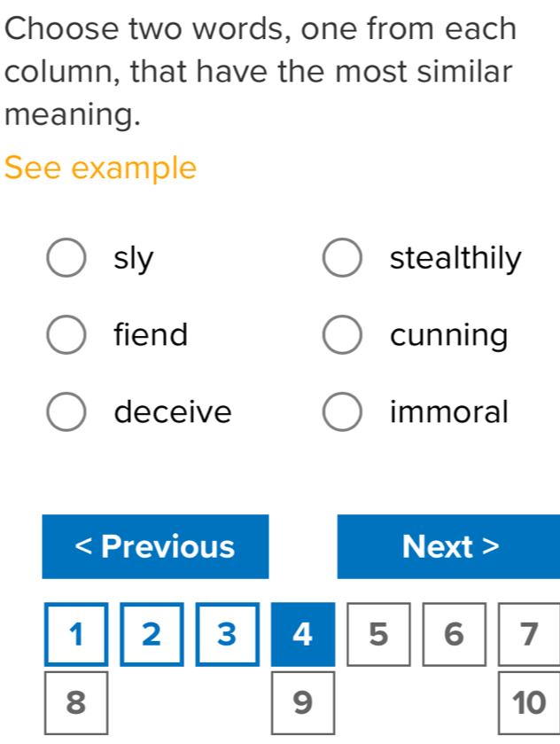Pick the 'immoral' radio option

[x=342, y=412]
